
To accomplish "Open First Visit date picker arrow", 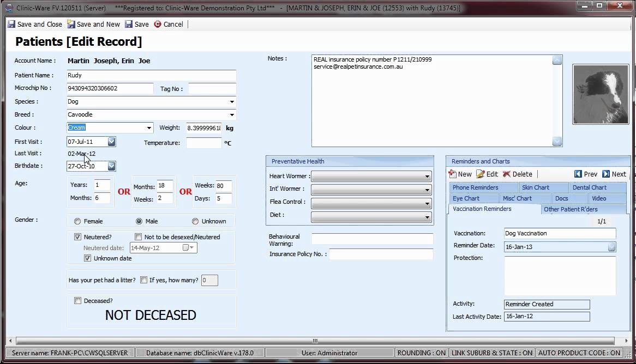I will 111,142.
